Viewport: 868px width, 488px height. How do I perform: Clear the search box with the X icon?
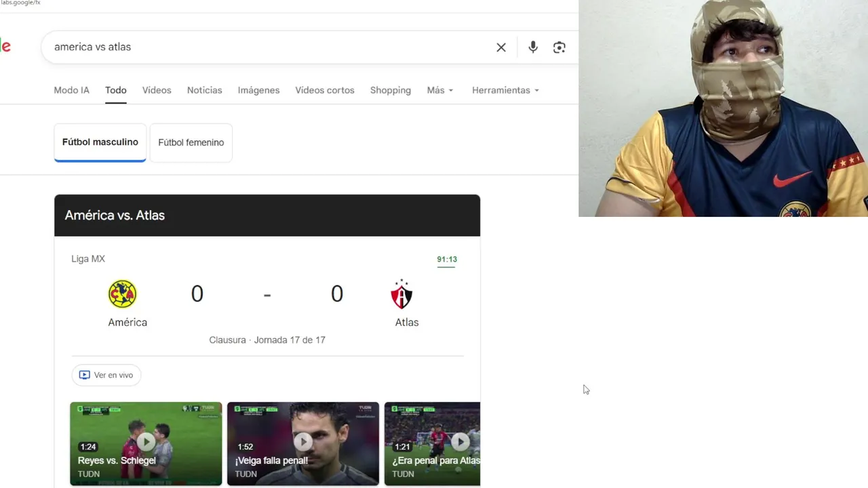501,47
